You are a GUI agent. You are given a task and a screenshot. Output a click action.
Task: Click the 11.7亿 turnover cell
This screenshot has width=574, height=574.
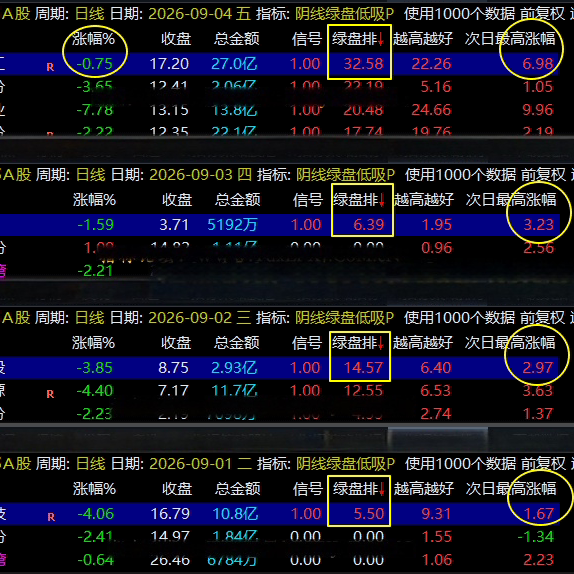click(234, 391)
